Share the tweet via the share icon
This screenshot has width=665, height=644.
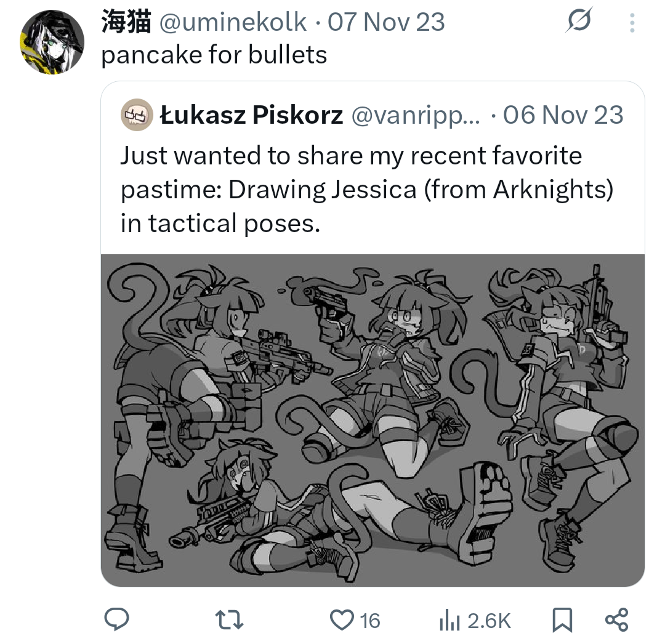point(616,620)
